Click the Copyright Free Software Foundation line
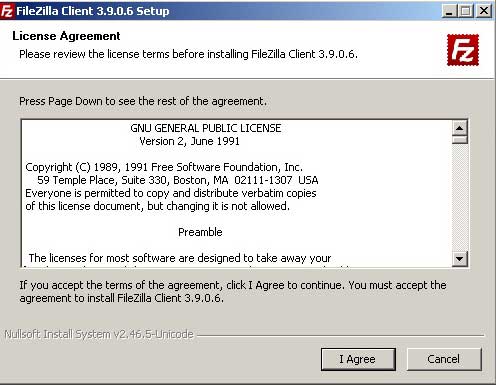 tap(164, 167)
